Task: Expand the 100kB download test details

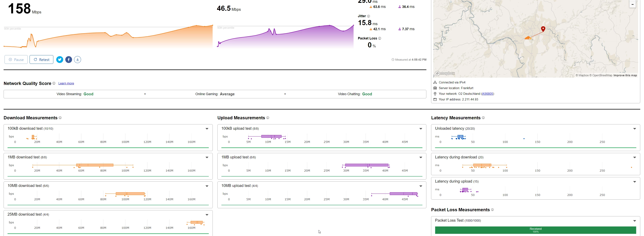Action: (207, 129)
